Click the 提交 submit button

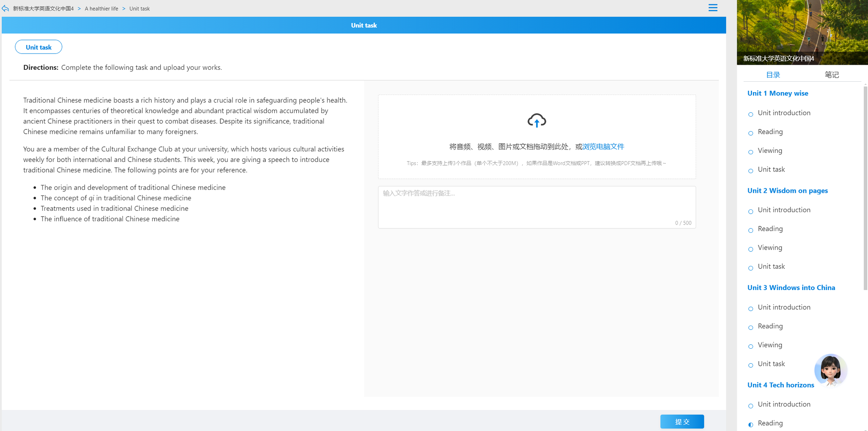pos(682,422)
